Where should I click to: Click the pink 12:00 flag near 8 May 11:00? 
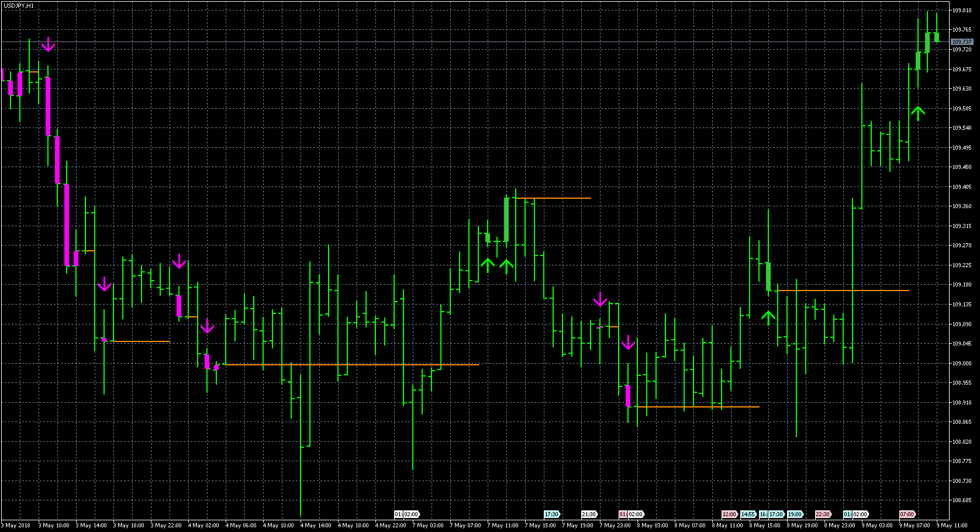coord(729,515)
